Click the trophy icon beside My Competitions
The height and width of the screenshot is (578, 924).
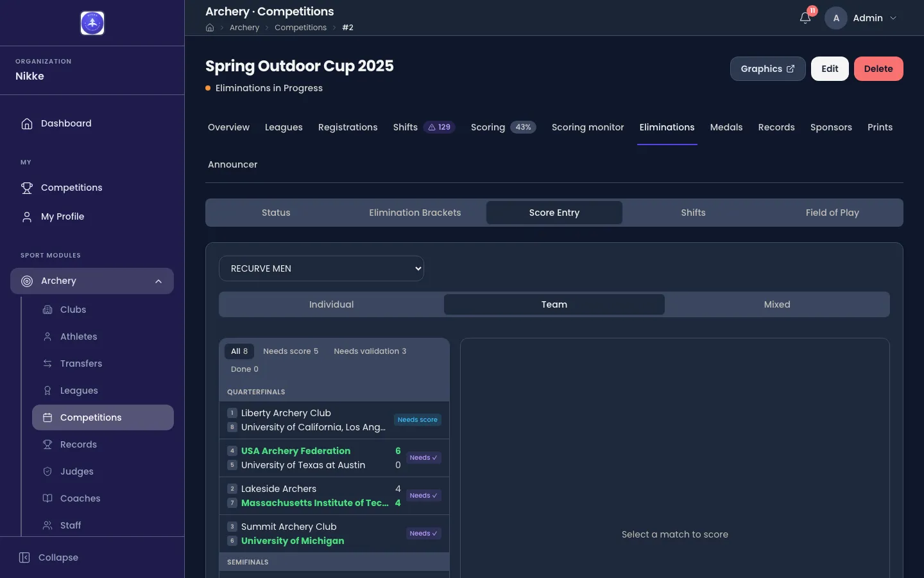[27, 188]
